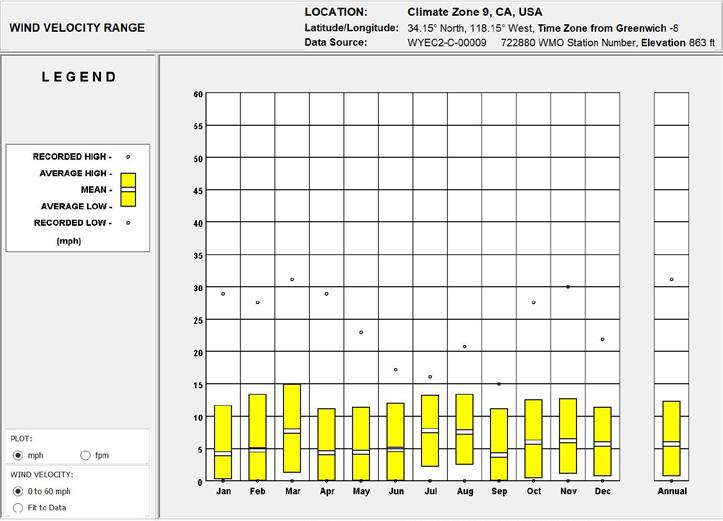Click the April yellow wind range bar

coord(326,444)
